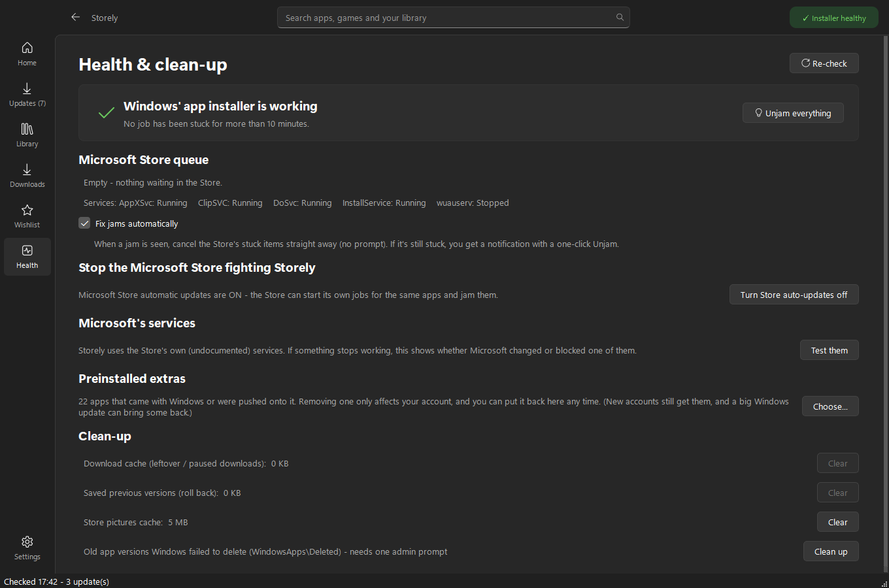Click the Storely title in the header
The height and width of the screenshot is (588, 889).
105,18
